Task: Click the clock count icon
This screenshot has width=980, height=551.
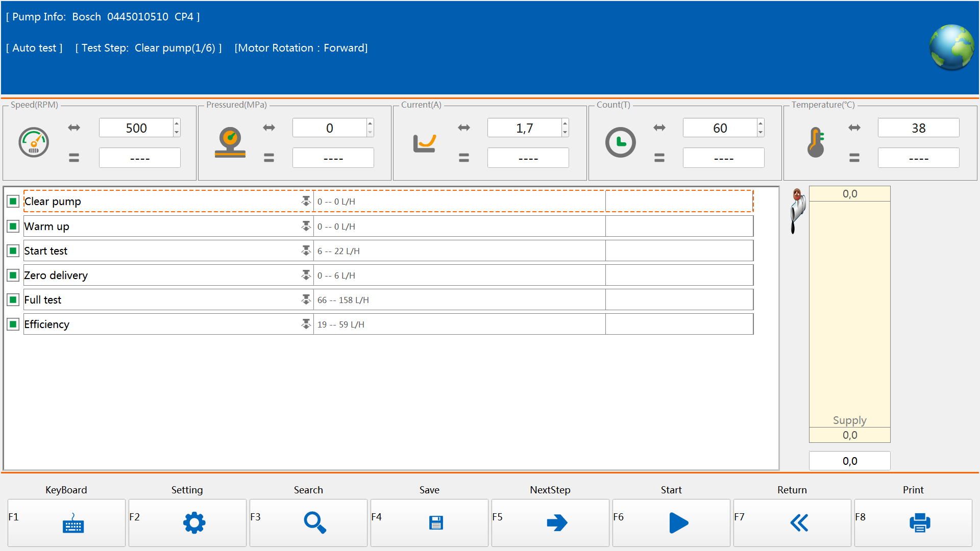Action: coord(620,142)
